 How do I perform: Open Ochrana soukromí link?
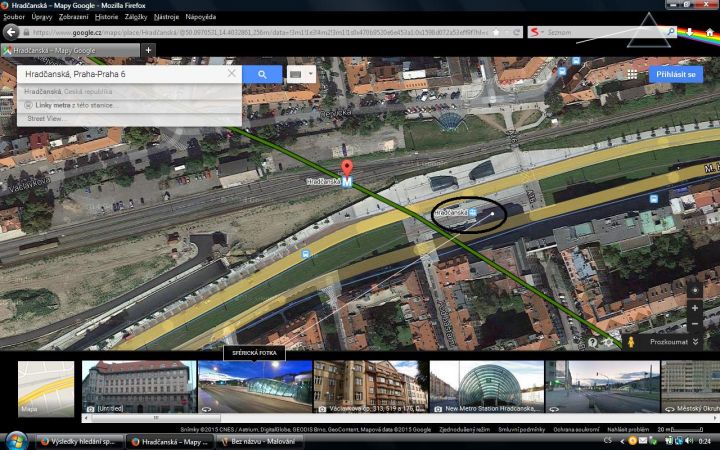(576, 430)
